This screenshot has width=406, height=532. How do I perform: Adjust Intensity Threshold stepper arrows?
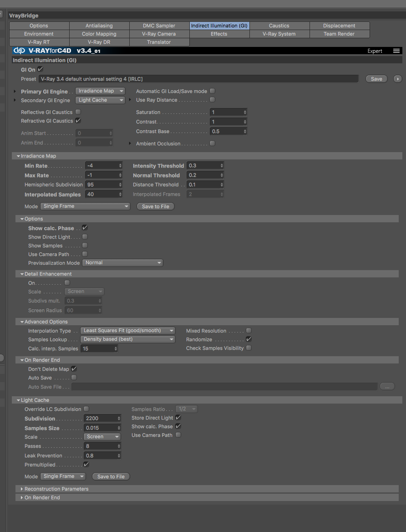(x=222, y=166)
